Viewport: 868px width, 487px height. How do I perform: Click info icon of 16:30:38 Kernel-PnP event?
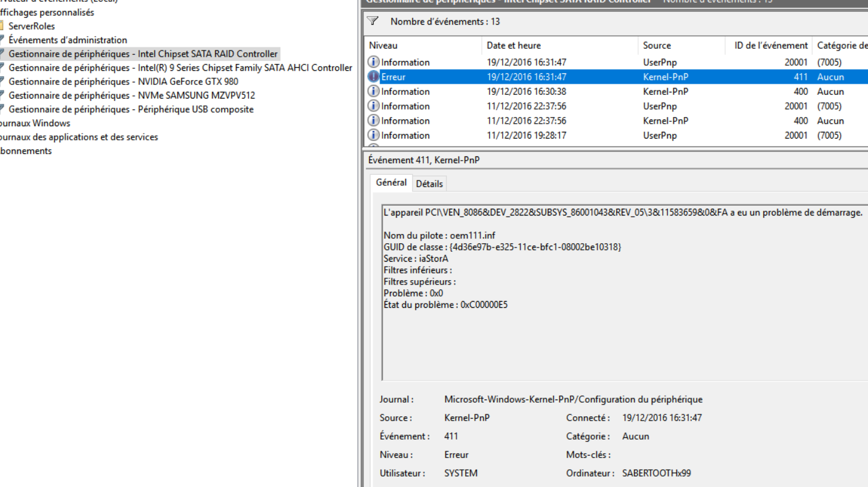tap(373, 91)
